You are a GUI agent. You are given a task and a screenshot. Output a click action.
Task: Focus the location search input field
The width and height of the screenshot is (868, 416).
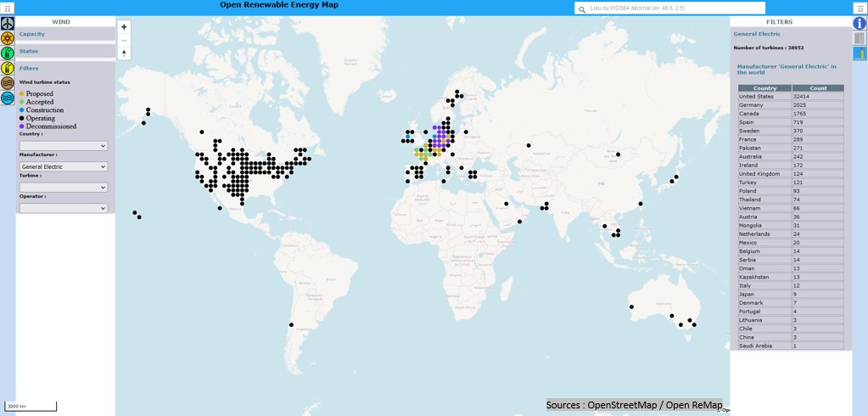pos(669,8)
